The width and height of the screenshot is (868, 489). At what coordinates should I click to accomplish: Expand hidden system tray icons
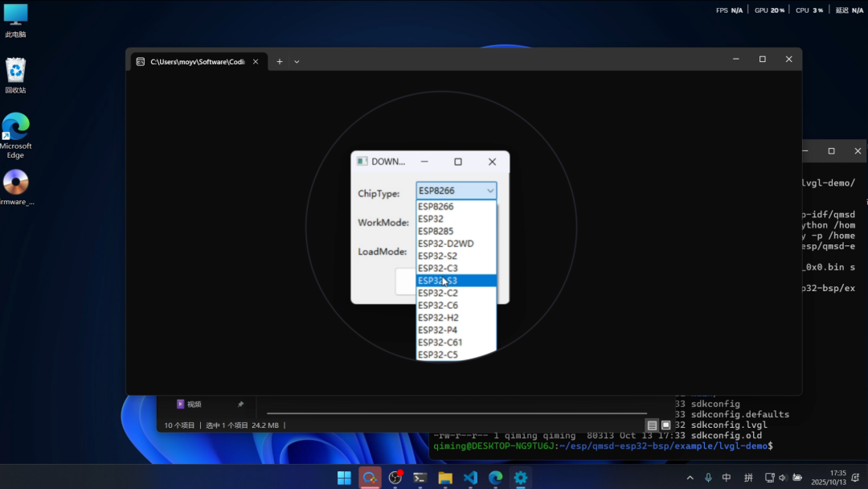(x=690, y=478)
